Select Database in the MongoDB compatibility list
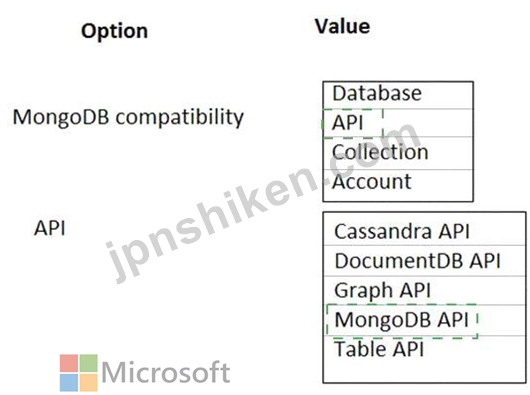 point(398,95)
